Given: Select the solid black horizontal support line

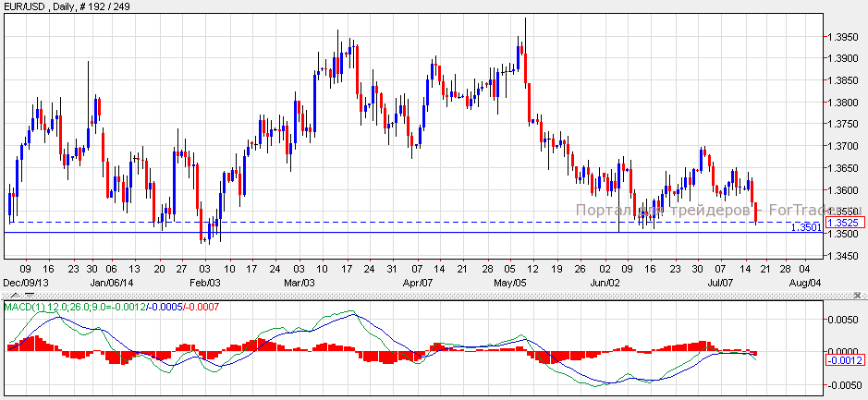Looking at the screenshot, I should 277,232.
